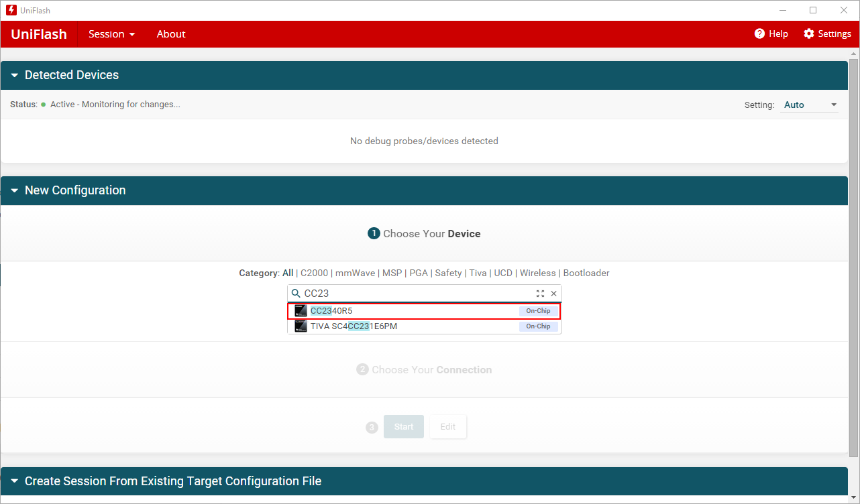This screenshot has width=860, height=504.
Task: Open the Session dropdown menu
Action: (x=111, y=34)
